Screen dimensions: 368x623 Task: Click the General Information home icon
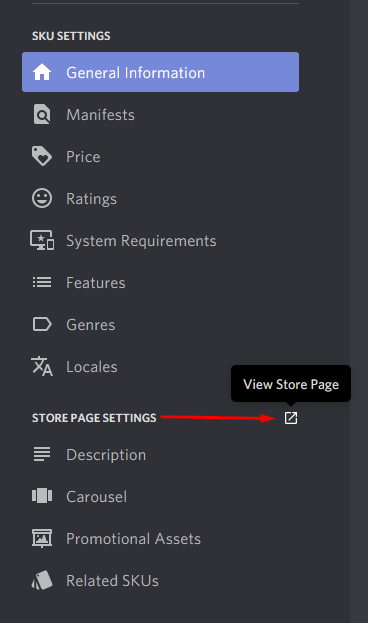[42, 72]
